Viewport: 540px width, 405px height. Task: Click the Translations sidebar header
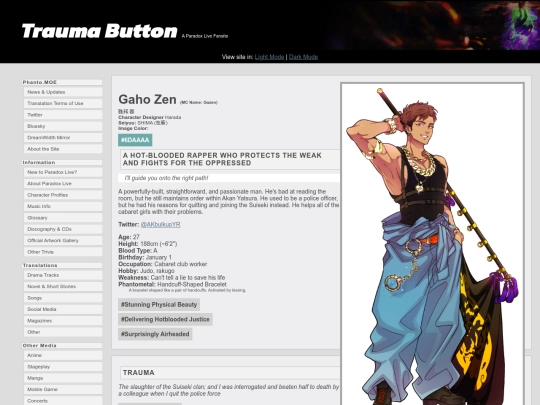[62, 265]
